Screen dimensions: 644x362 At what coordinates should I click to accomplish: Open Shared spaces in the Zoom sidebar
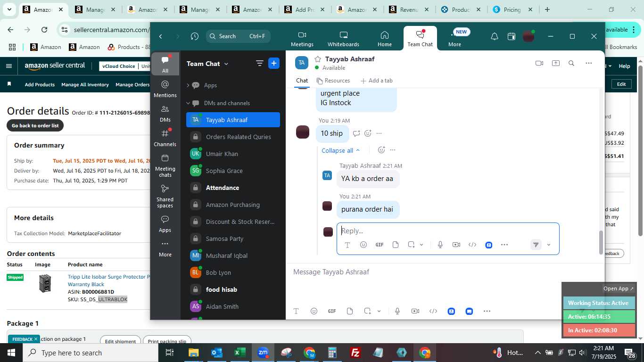pyautogui.click(x=165, y=196)
